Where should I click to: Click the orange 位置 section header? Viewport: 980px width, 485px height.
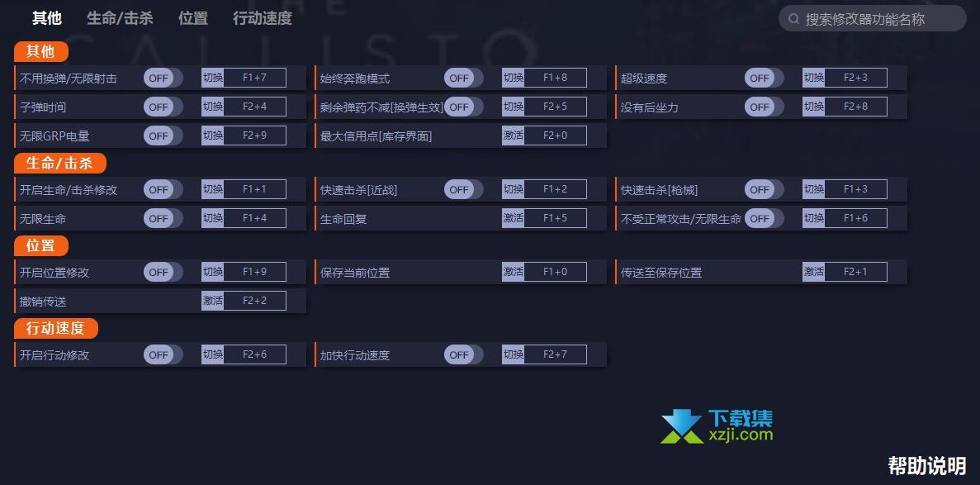click(x=41, y=246)
